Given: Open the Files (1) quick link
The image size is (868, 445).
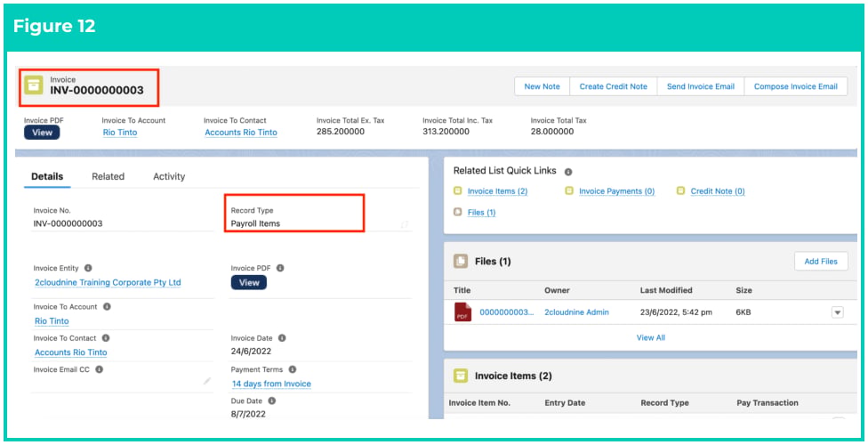Looking at the screenshot, I should click(x=482, y=212).
